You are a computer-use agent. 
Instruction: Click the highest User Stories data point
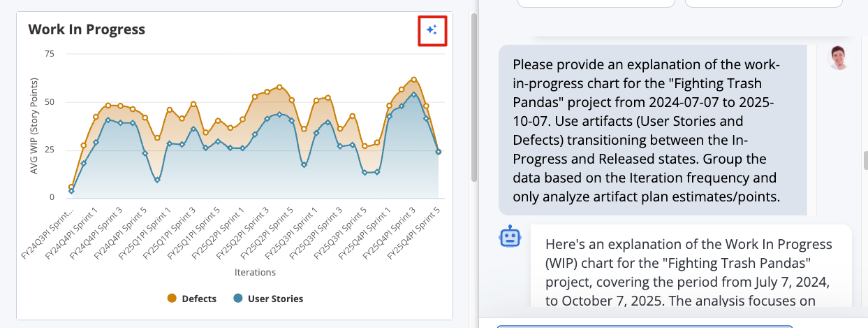click(x=414, y=94)
